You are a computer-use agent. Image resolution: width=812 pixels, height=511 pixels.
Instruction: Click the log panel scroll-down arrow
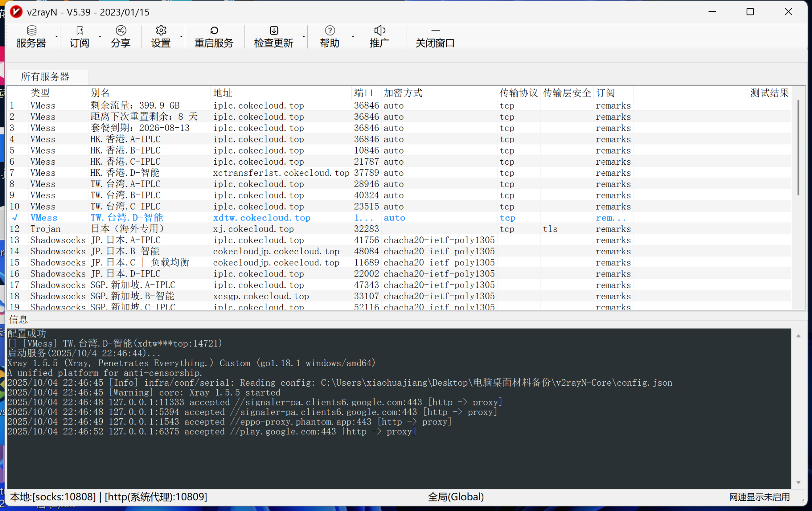pyautogui.click(x=799, y=482)
